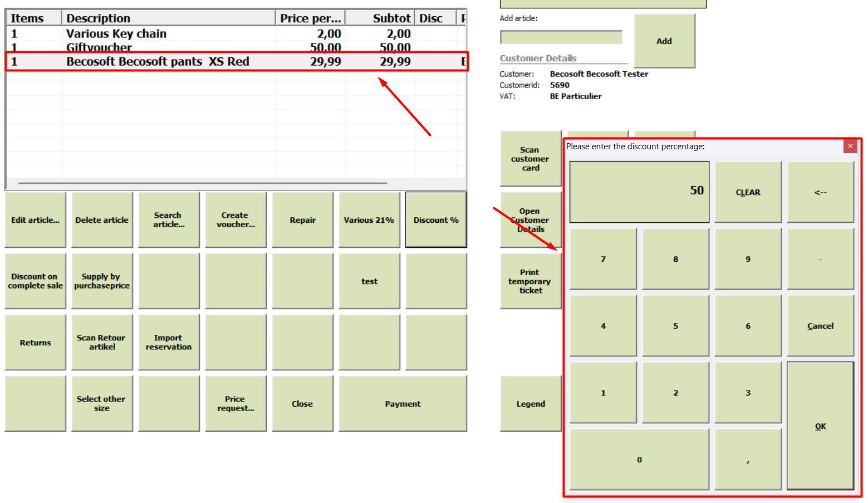Viewport: 868px width, 503px height.
Task: Click Print temporary ticket
Action: click(531, 281)
